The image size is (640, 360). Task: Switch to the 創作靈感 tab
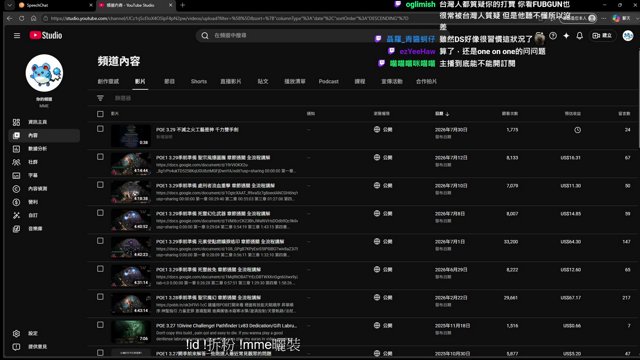coord(108,82)
